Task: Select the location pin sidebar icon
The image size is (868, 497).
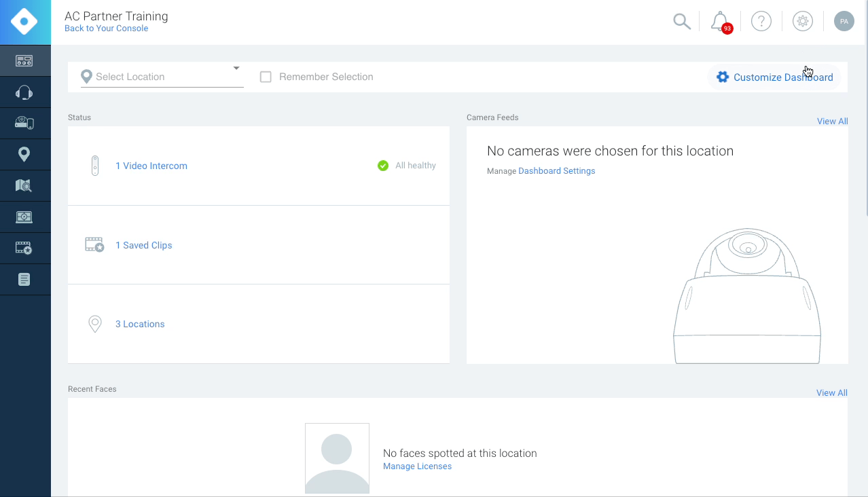Action: coord(24,155)
